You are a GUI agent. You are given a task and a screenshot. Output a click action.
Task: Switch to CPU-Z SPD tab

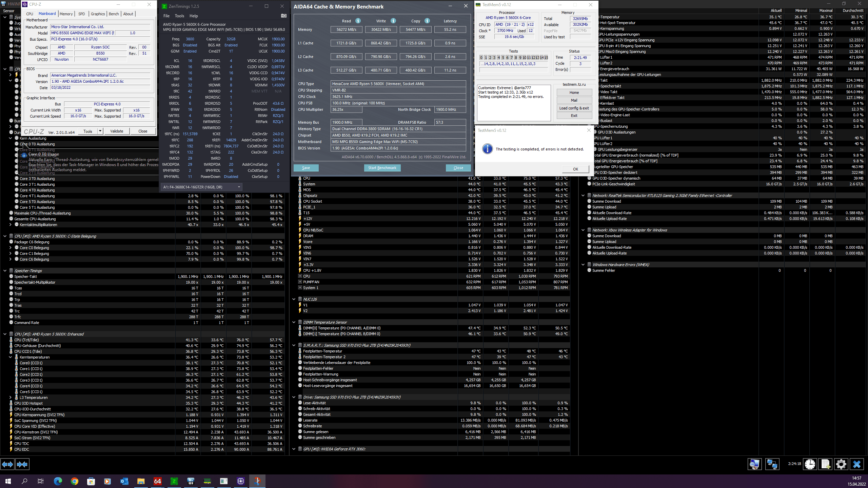[x=82, y=14]
